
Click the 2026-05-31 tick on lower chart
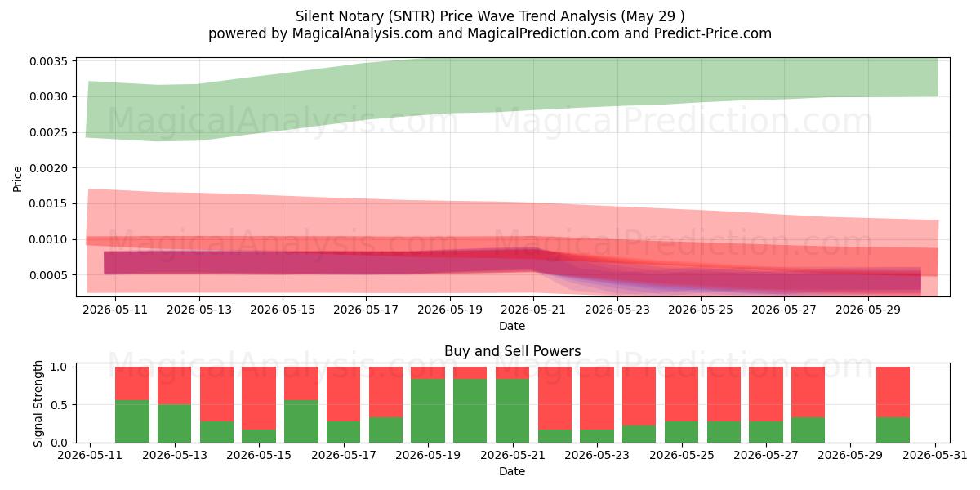(934, 455)
